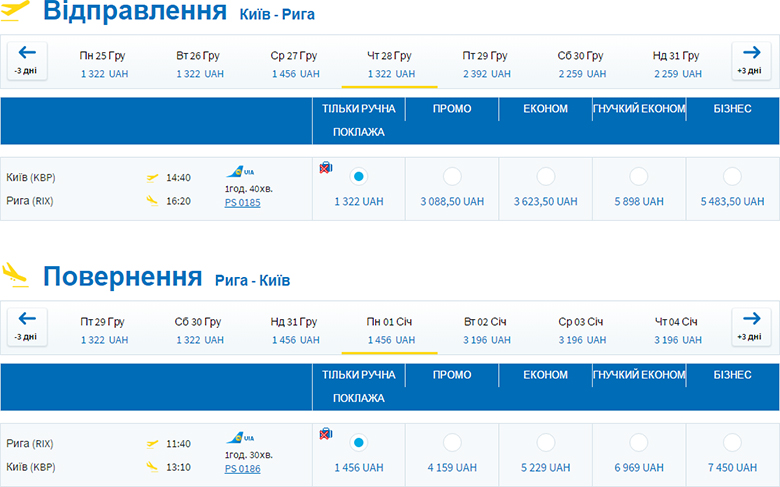Viewport: 780px width, 487px height.
Task: Select return date Вт 02 Січ
Action: tap(488, 330)
